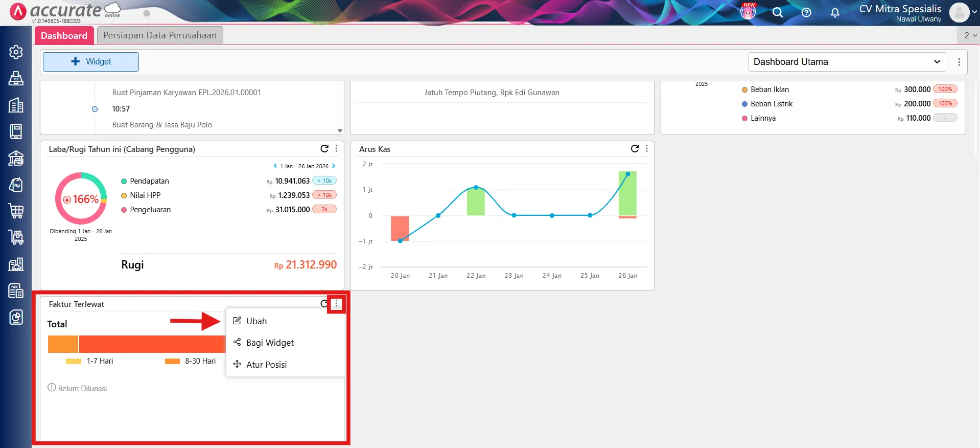Image resolution: width=980 pixels, height=448 pixels.
Task: Click Buat Barang & Jasa Baju Polo entry
Action: coord(162,125)
